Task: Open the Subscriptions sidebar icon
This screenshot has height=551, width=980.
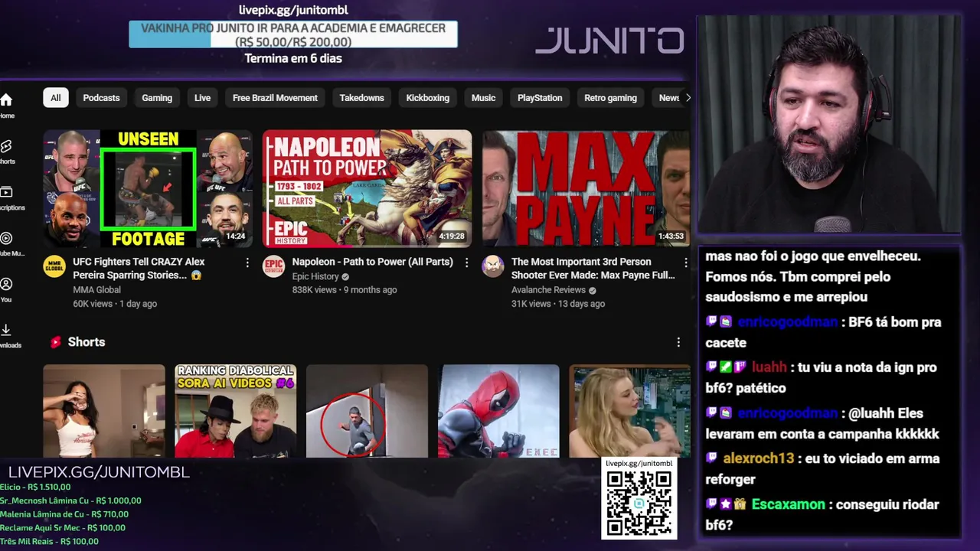Action: pos(6,192)
